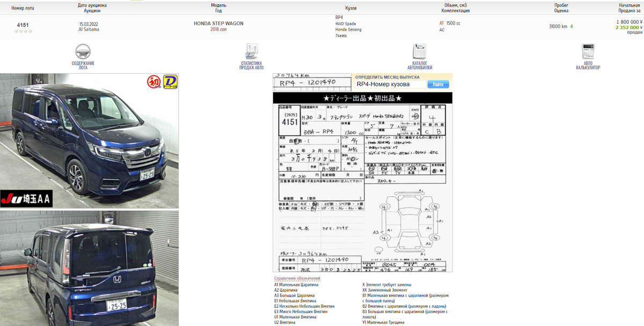644x326 pixels.
Task: Click the Справочник обозначений link
Action: tap(297, 279)
